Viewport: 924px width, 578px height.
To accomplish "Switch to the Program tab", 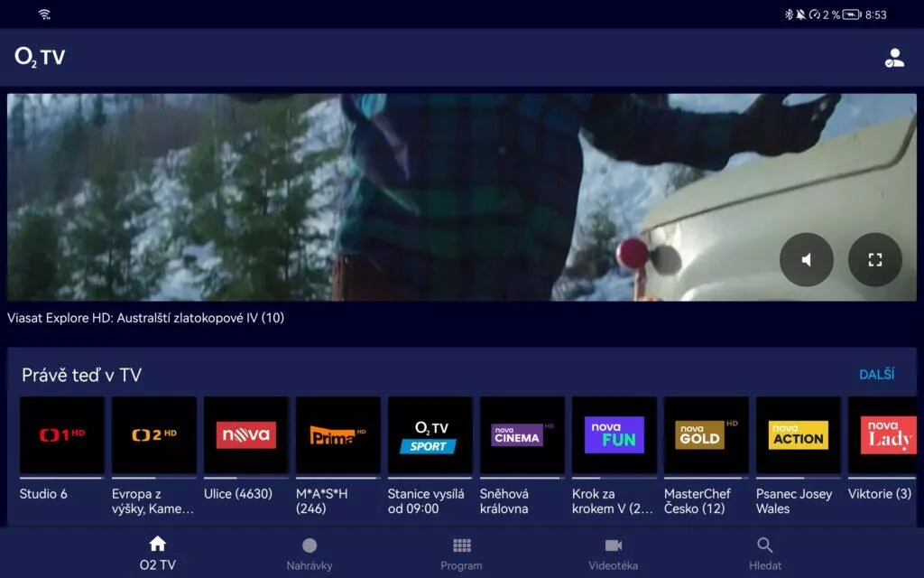I will pos(461,554).
